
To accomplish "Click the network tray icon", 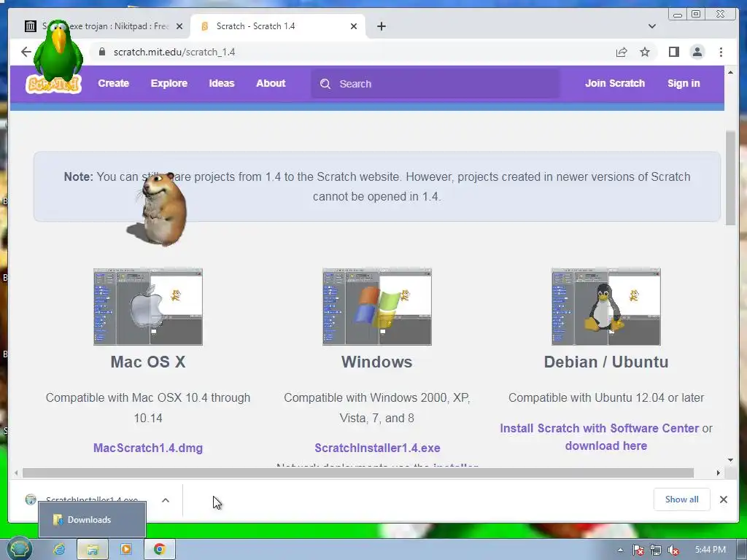I will [x=656, y=550].
